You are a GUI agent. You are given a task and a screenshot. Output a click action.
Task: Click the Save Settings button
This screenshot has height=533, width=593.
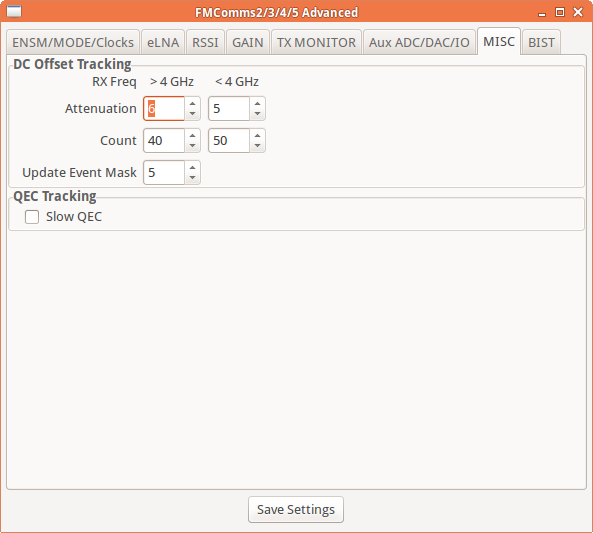296,510
